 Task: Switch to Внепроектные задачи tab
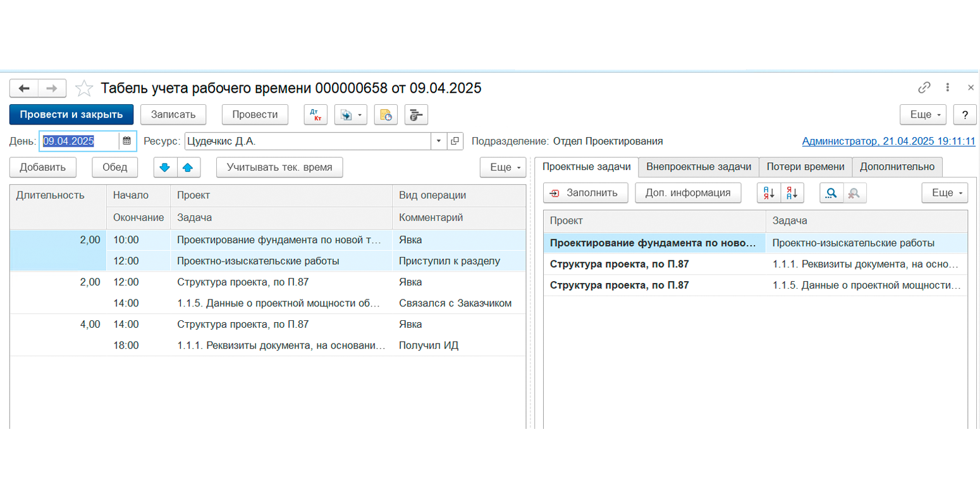[699, 167]
